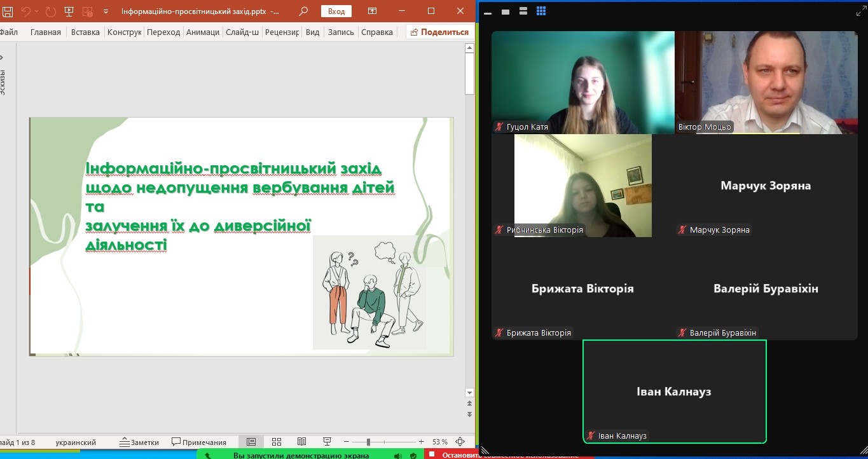Minimize Zoom video panel to bar
This screenshot has width=868, height=459.
click(x=486, y=12)
